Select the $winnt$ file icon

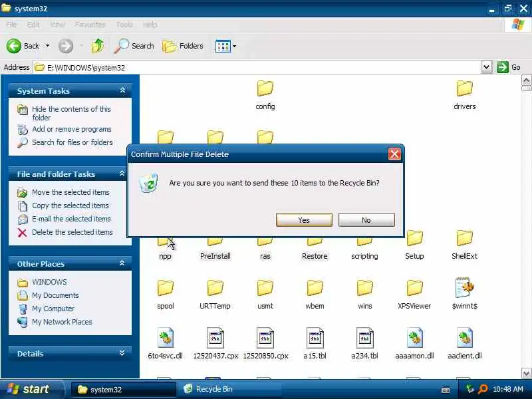pos(464,287)
